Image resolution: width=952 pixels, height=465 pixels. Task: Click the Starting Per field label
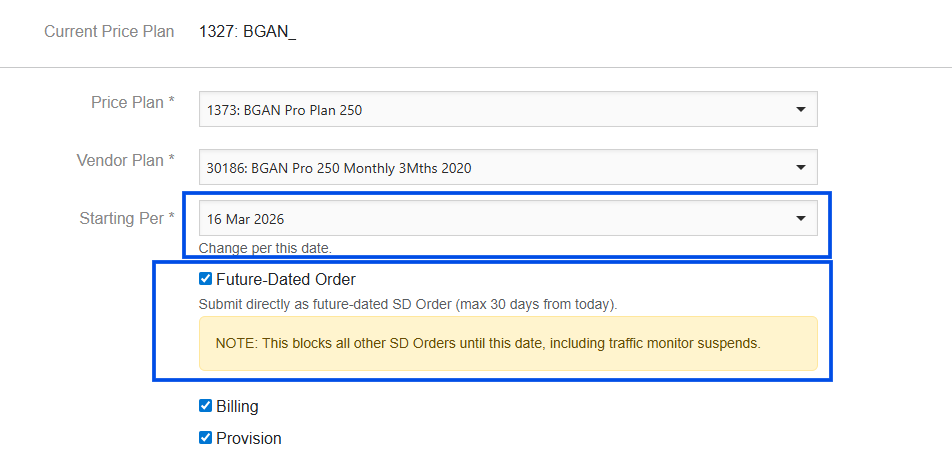127,218
